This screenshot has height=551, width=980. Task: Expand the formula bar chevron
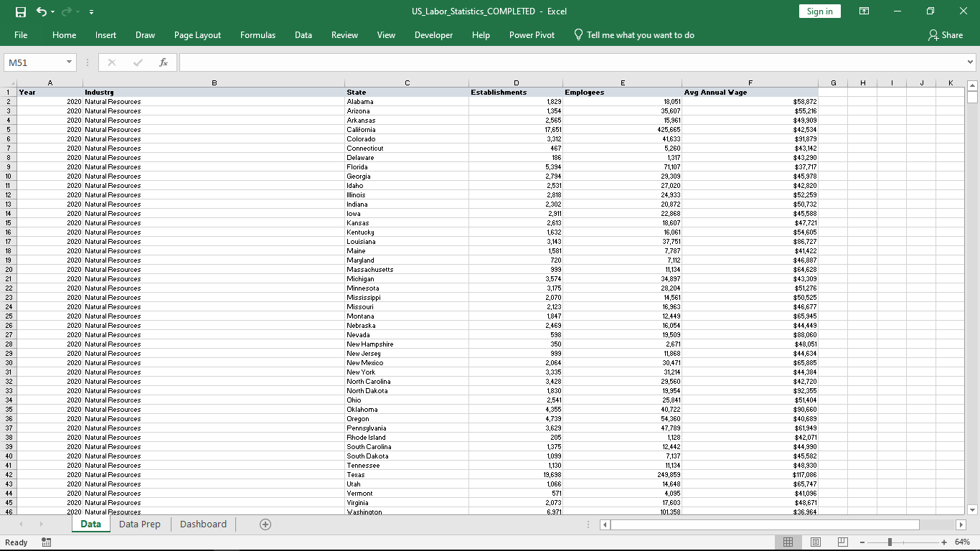coord(971,62)
